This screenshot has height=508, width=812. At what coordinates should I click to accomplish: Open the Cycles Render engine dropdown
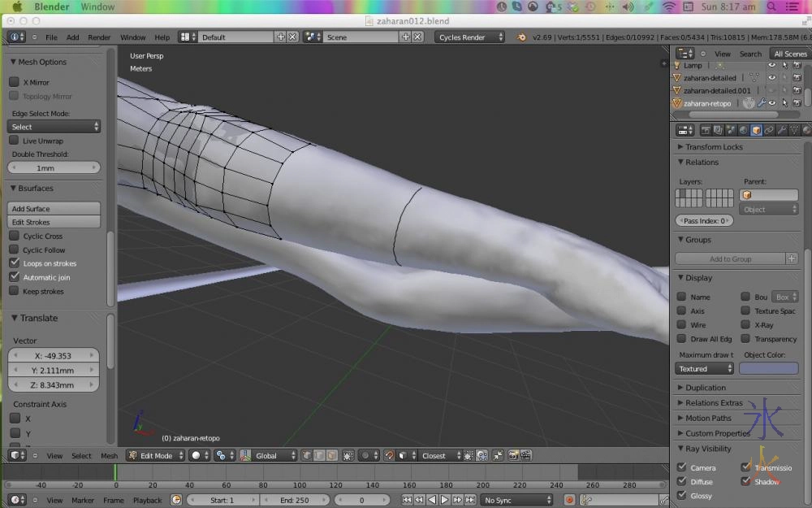[470, 37]
